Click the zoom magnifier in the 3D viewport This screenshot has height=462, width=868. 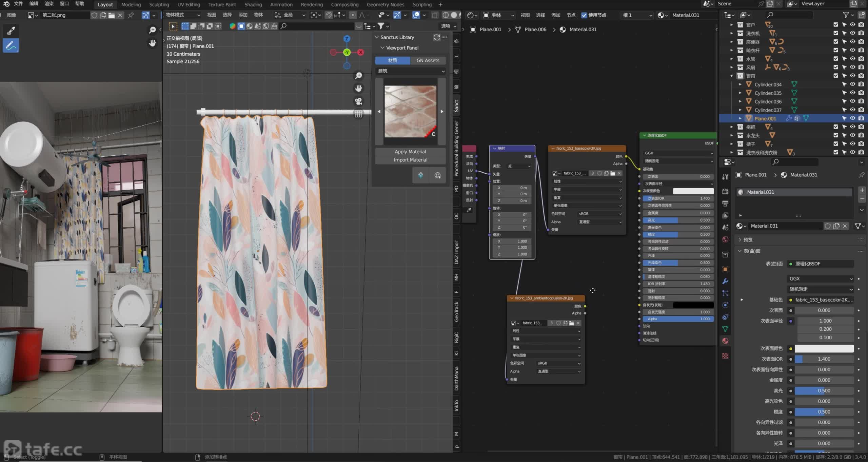[x=358, y=76]
